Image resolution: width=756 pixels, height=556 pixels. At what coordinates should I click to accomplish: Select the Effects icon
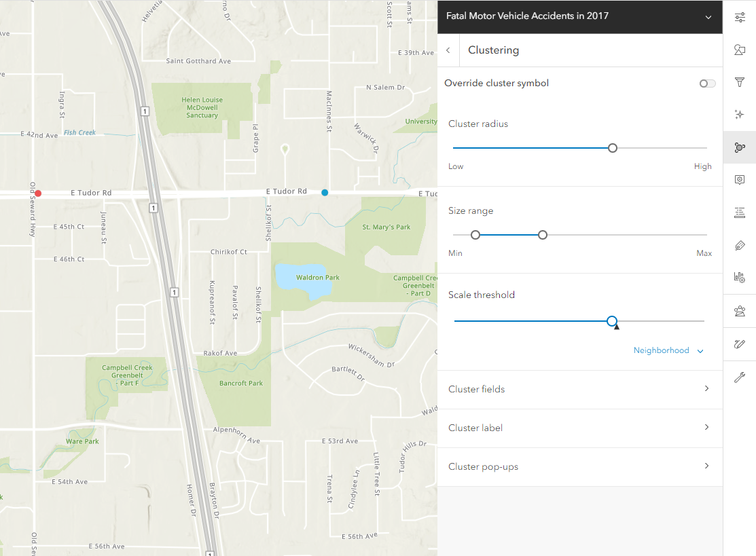(x=740, y=114)
